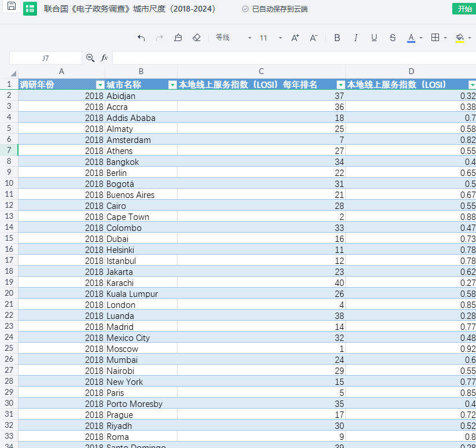476x448 pixels.
Task: Click the cell containing Addis Ababa
Action: [141, 118]
